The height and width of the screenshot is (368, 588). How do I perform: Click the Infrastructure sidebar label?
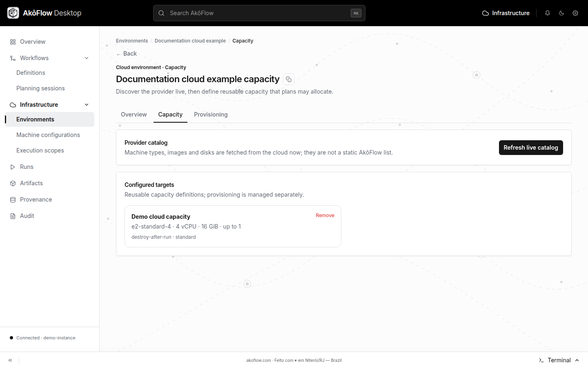click(39, 105)
